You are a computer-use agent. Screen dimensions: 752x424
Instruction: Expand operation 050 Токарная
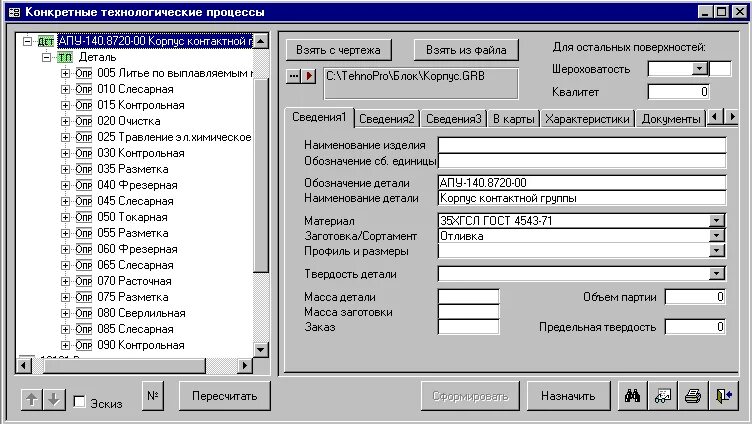click(65, 217)
